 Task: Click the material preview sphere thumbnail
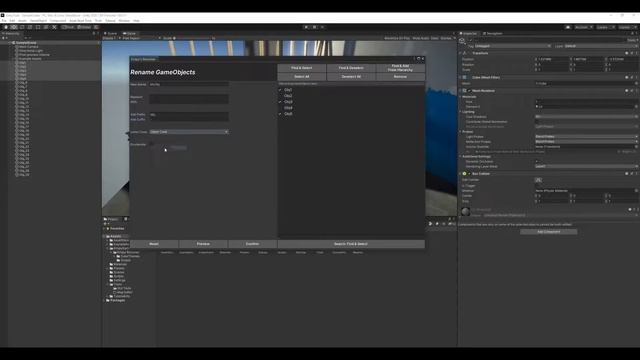465,211
